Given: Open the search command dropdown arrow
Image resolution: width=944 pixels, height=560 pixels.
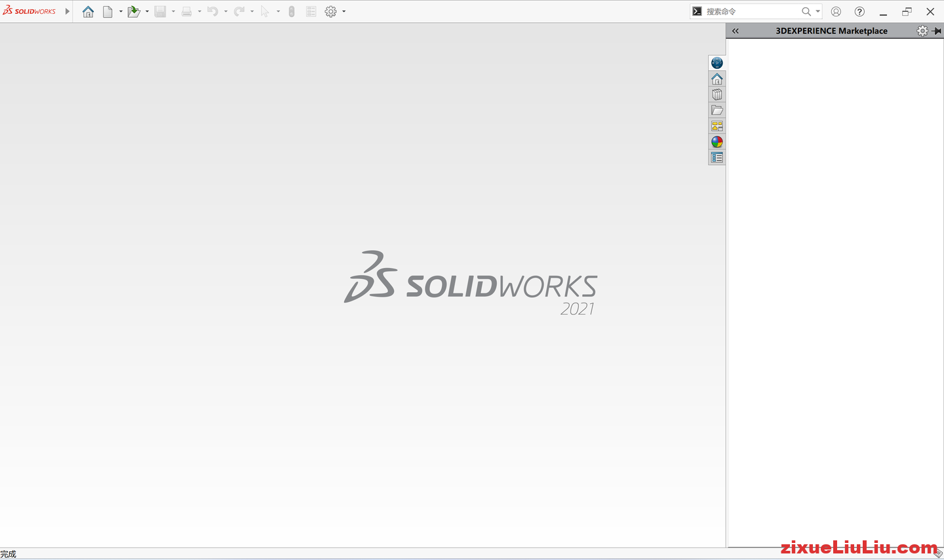Looking at the screenshot, I should click(x=817, y=11).
